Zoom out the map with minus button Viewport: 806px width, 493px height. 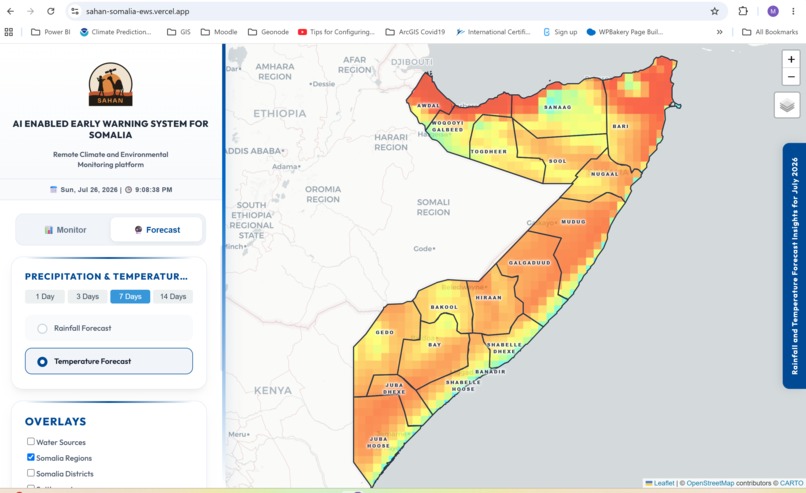(791, 77)
